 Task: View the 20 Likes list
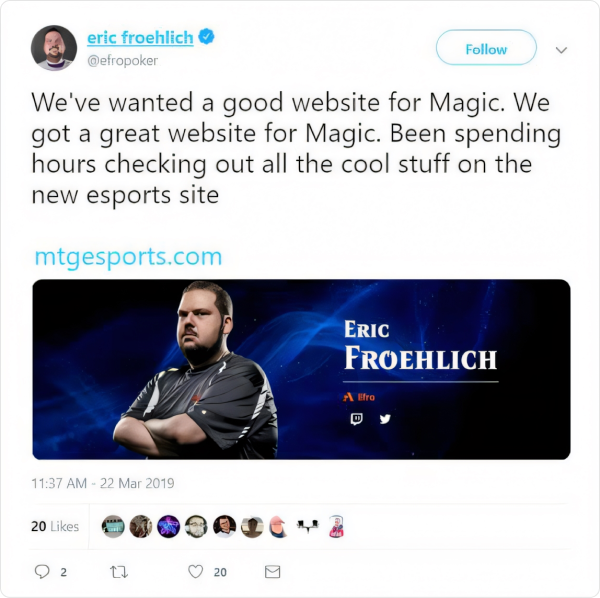pos(55,526)
